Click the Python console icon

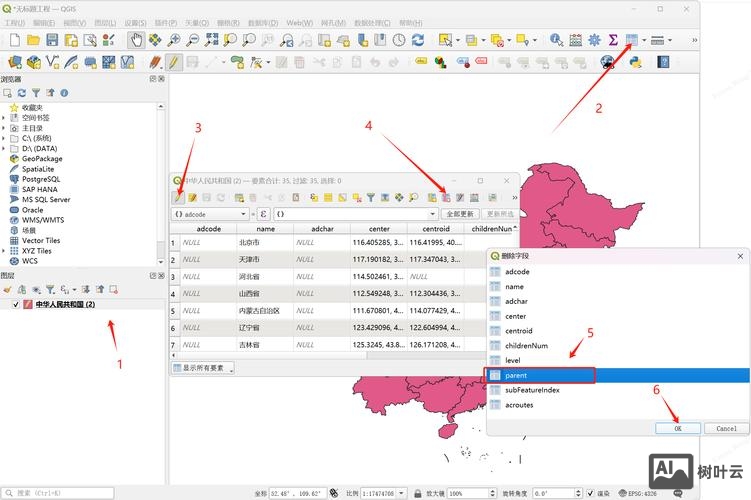coord(635,62)
